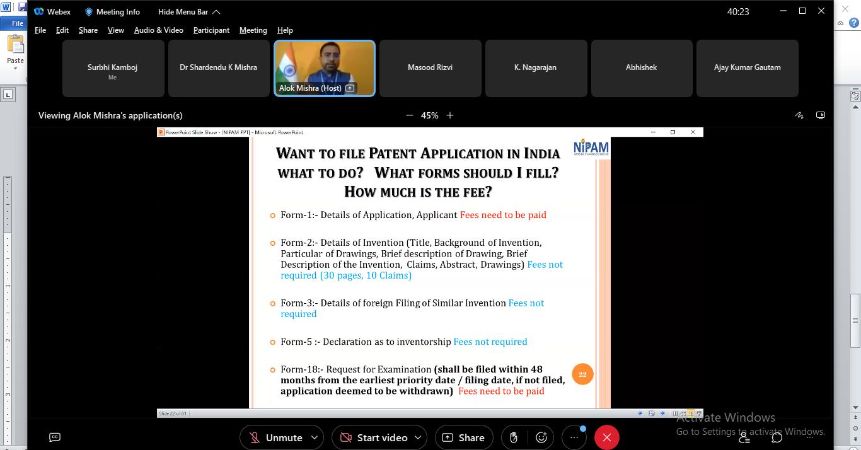Viewport: 861px width, 450px height.
Task: Select Alok Mishra (Host) video thumbnail
Action: [324, 68]
